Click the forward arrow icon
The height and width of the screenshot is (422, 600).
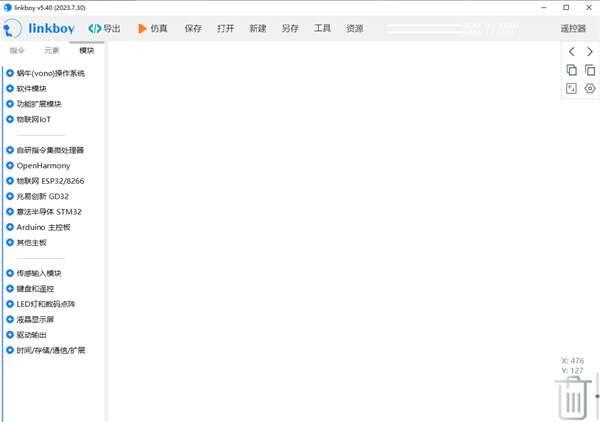coord(590,51)
